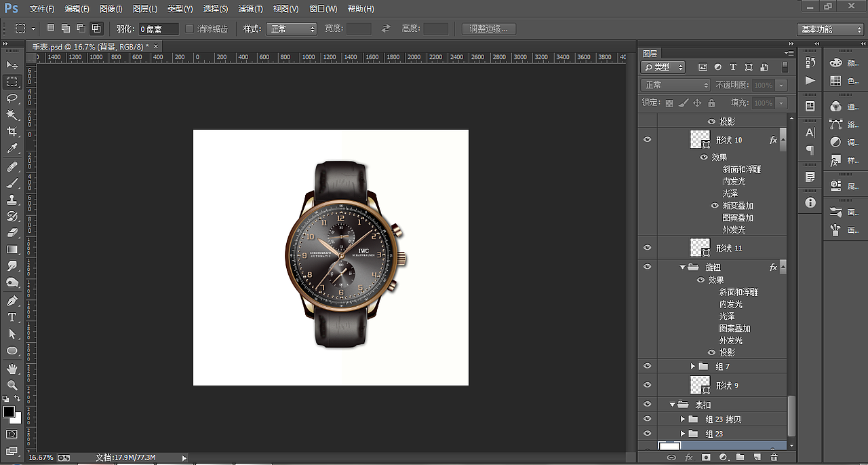Select the Crop tool

click(x=12, y=132)
